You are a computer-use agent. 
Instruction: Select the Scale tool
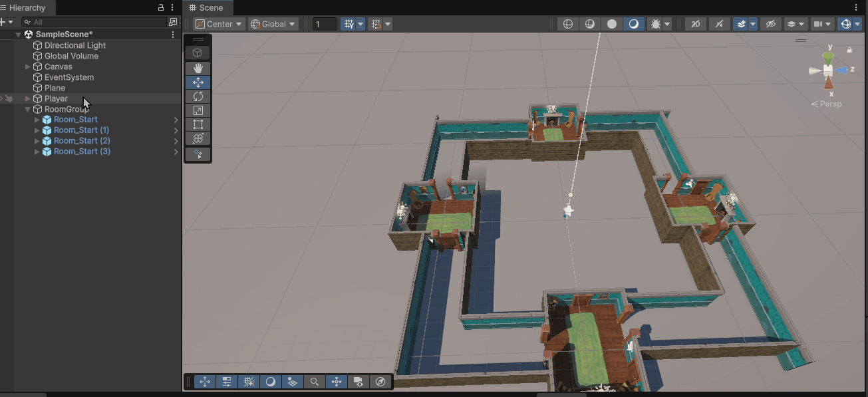(x=198, y=110)
